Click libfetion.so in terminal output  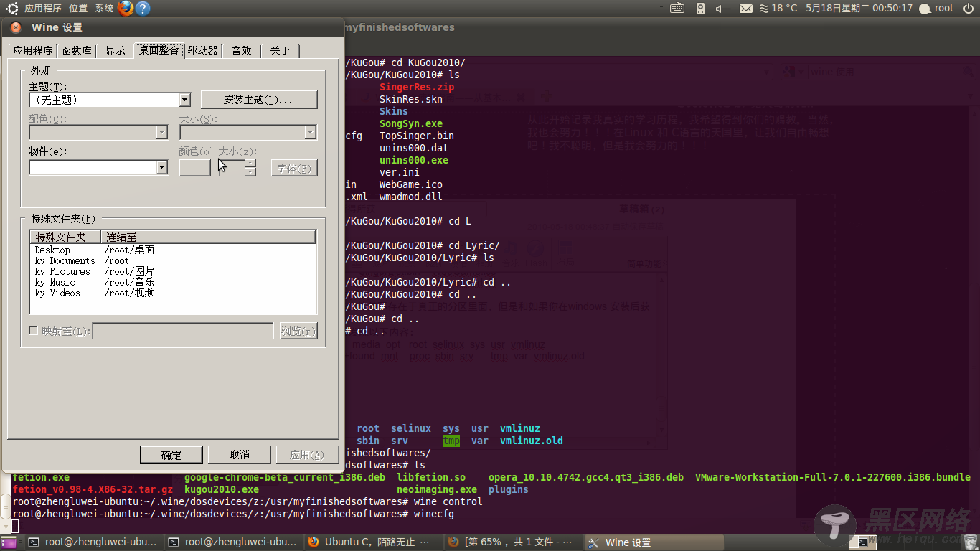[431, 477]
